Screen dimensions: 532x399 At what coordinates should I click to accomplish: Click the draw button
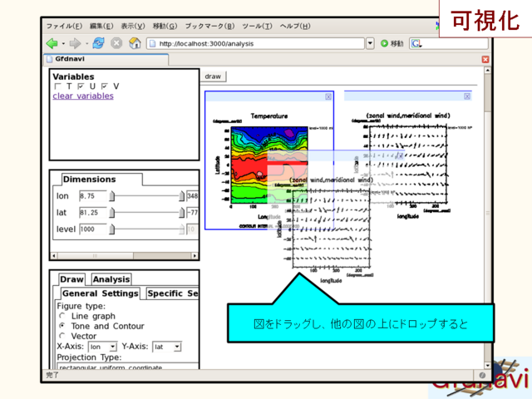click(x=213, y=76)
